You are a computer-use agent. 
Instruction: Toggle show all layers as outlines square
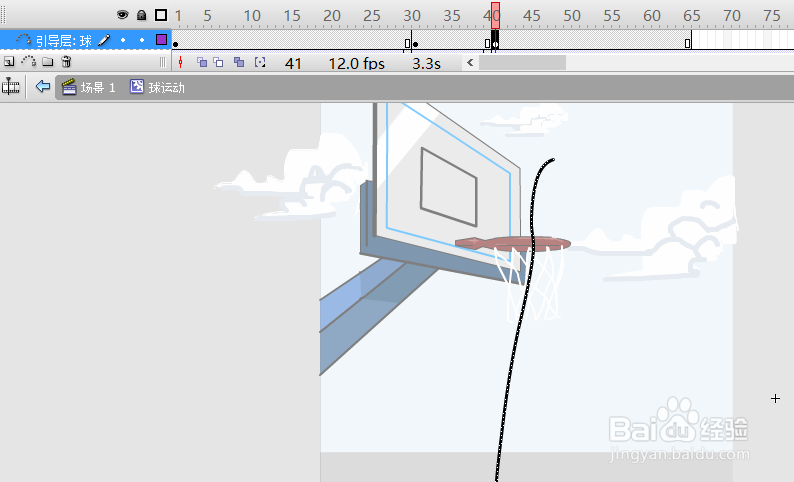point(161,15)
